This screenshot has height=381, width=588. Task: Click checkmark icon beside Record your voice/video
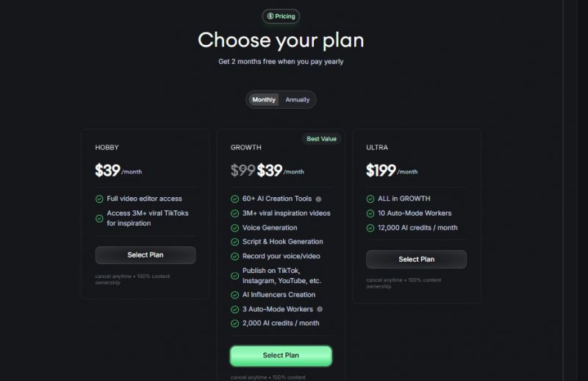(x=234, y=257)
